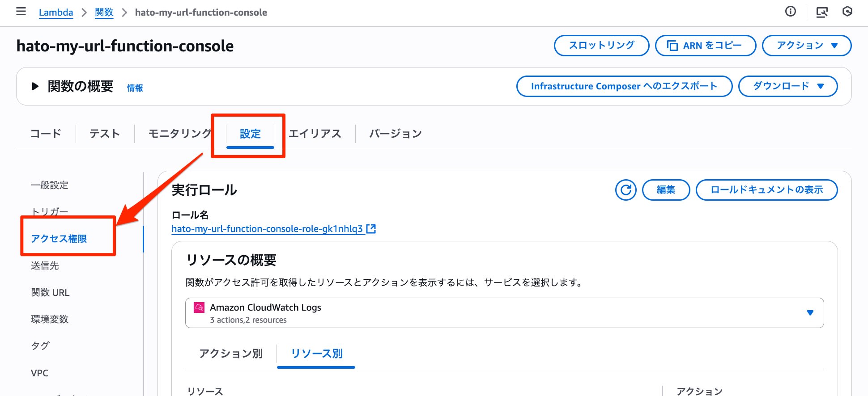This screenshot has height=396, width=868.
Task: Click the リソースの概要 heading
Action: tap(231, 260)
